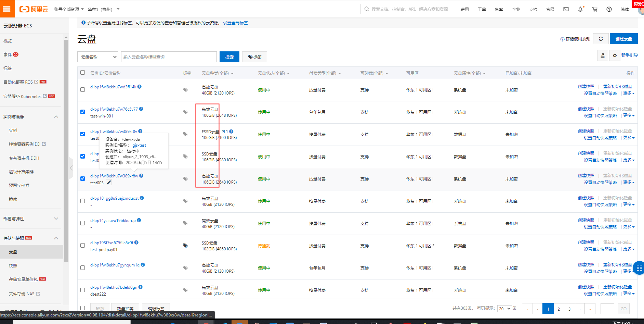
Task: Click tag icon for disk d-bp1fwl8ekhu7wd3fi14k
Action: click(185, 90)
